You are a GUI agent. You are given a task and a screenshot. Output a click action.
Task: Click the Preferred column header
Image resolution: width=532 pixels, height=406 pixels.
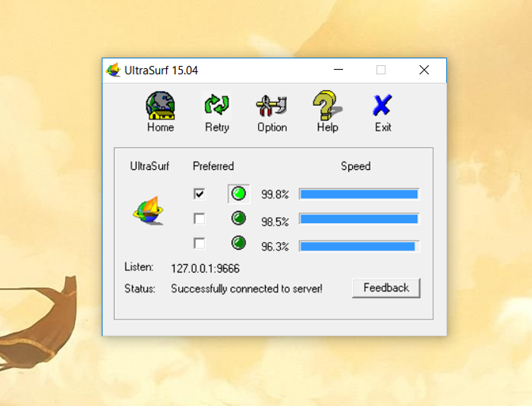[x=213, y=166]
